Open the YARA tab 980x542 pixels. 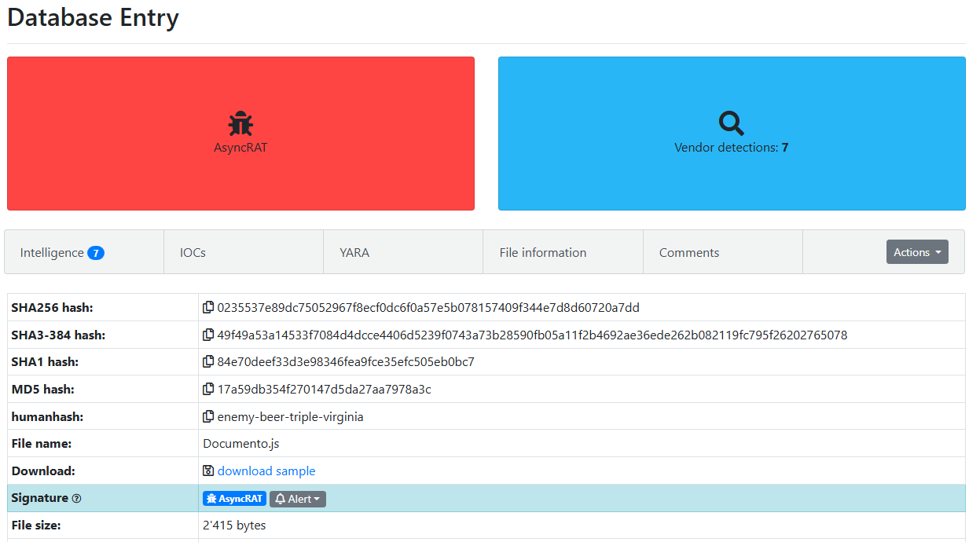354,251
